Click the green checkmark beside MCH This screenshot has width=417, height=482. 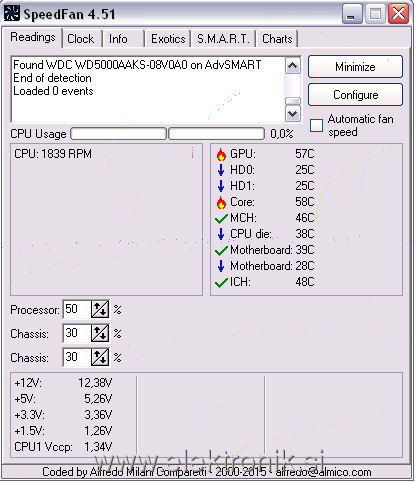[x=221, y=218]
